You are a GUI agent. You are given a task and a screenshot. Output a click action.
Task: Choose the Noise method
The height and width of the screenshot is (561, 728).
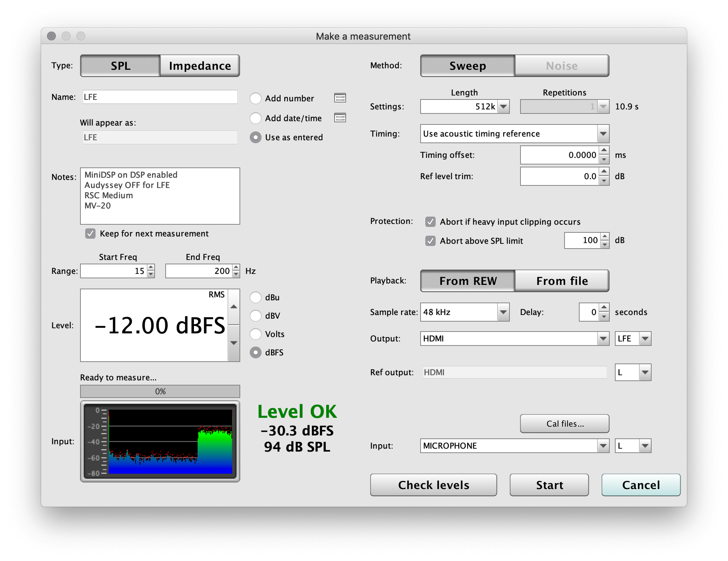(x=562, y=66)
